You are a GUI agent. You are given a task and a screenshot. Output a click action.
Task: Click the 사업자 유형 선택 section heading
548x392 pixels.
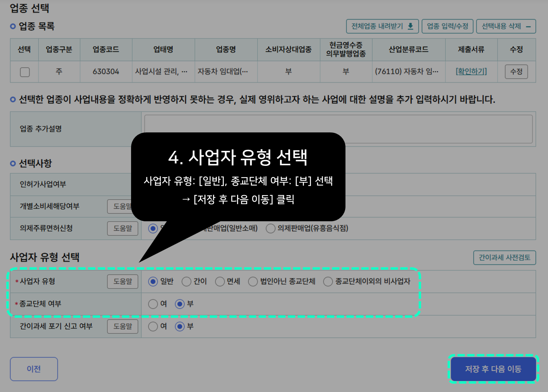(x=45, y=257)
